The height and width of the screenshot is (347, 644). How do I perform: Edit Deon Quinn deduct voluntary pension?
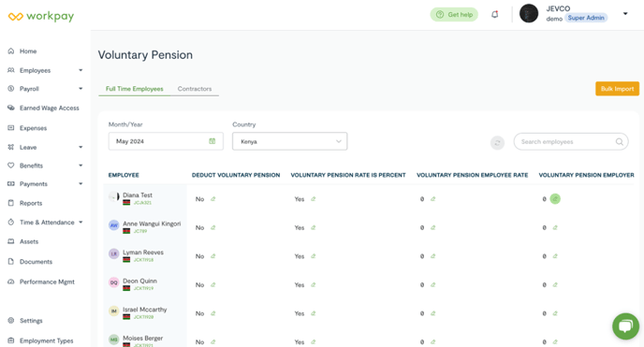click(213, 284)
